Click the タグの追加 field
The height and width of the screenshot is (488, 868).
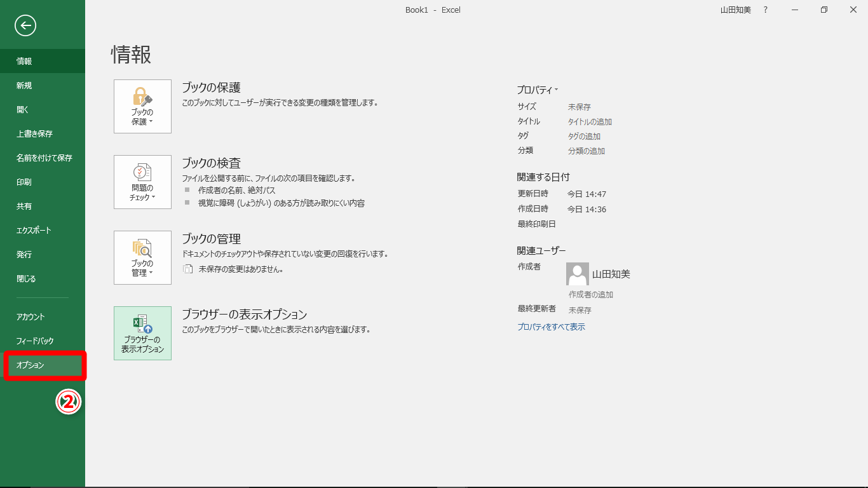point(584,136)
